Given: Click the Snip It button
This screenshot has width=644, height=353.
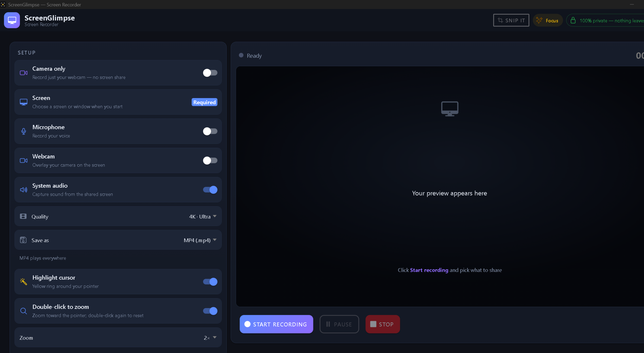Looking at the screenshot, I should (511, 20).
